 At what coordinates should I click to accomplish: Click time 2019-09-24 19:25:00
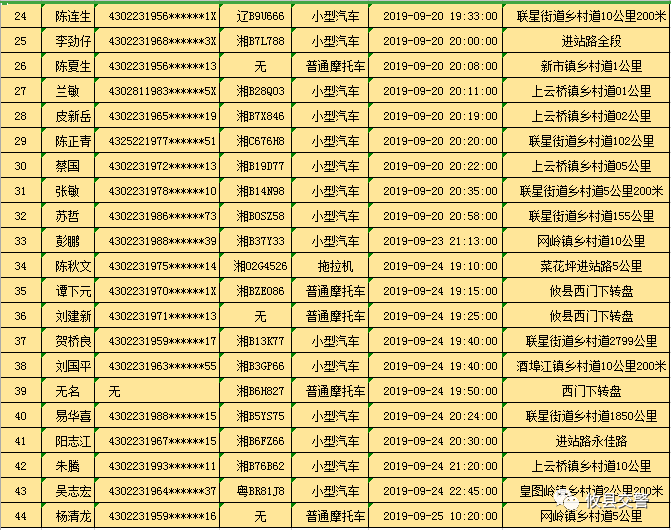tap(440, 316)
